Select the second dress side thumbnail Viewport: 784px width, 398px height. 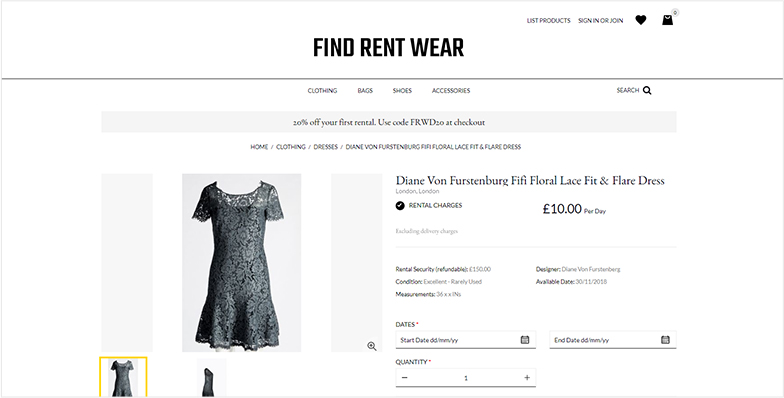212,378
